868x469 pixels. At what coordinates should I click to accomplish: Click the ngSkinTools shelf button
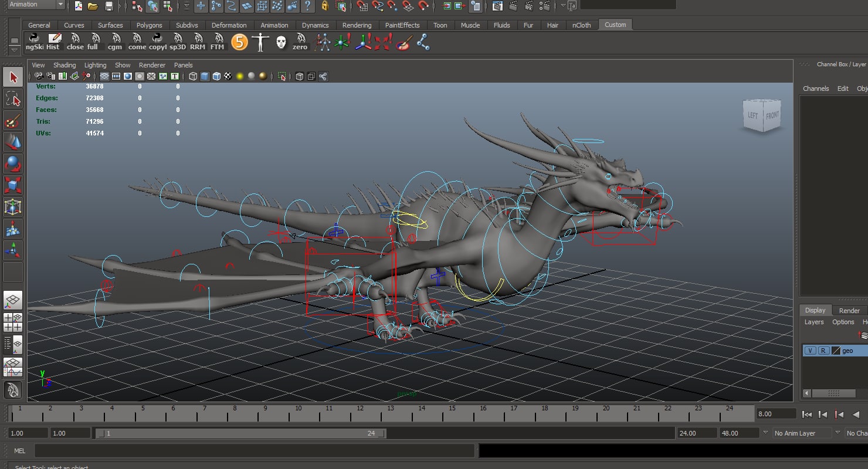coord(35,42)
